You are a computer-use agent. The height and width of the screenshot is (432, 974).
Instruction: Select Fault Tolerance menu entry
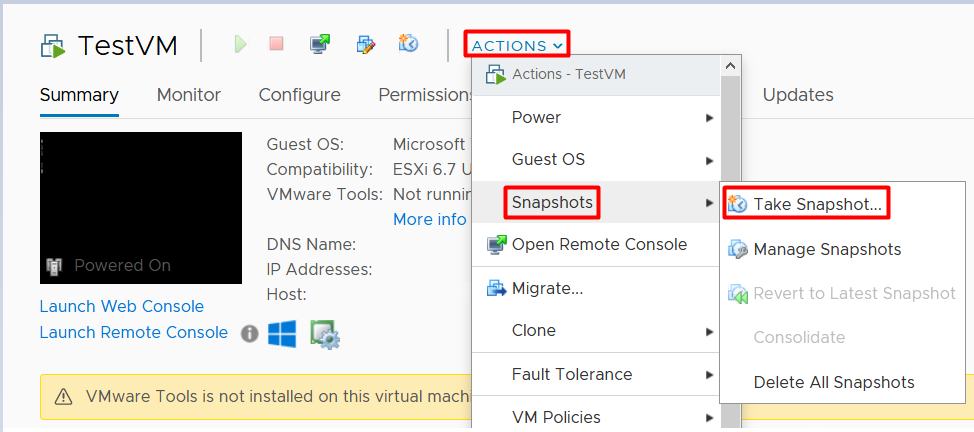point(596,374)
